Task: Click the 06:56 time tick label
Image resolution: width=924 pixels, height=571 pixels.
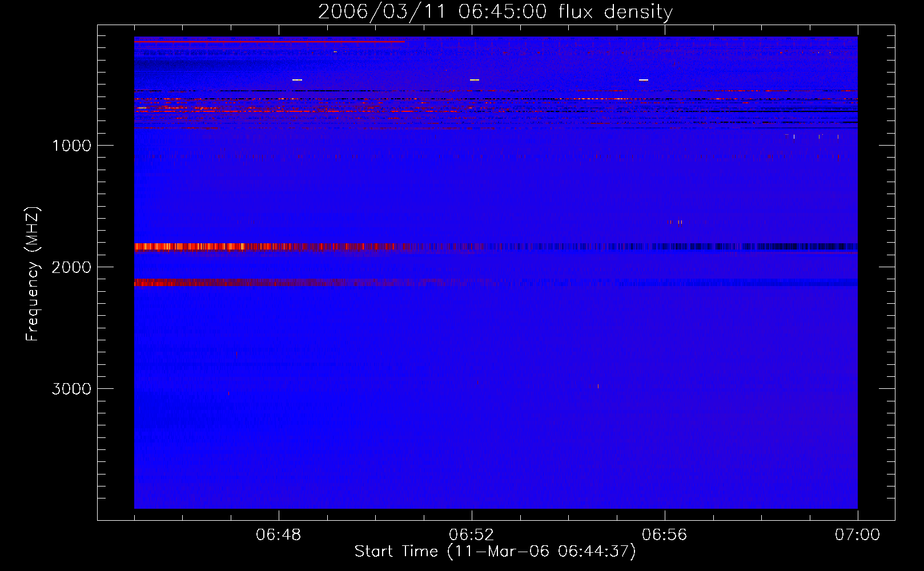Action: tap(664, 535)
